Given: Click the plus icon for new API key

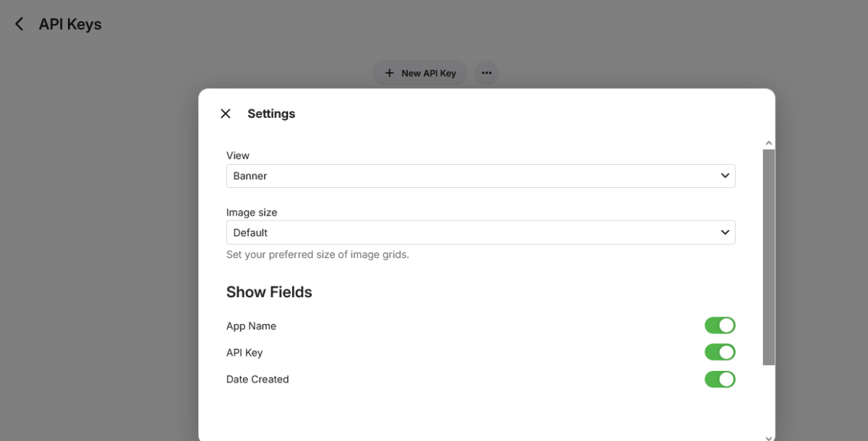Looking at the screenshot, I should pyautogui.click(x=389, y=73).
